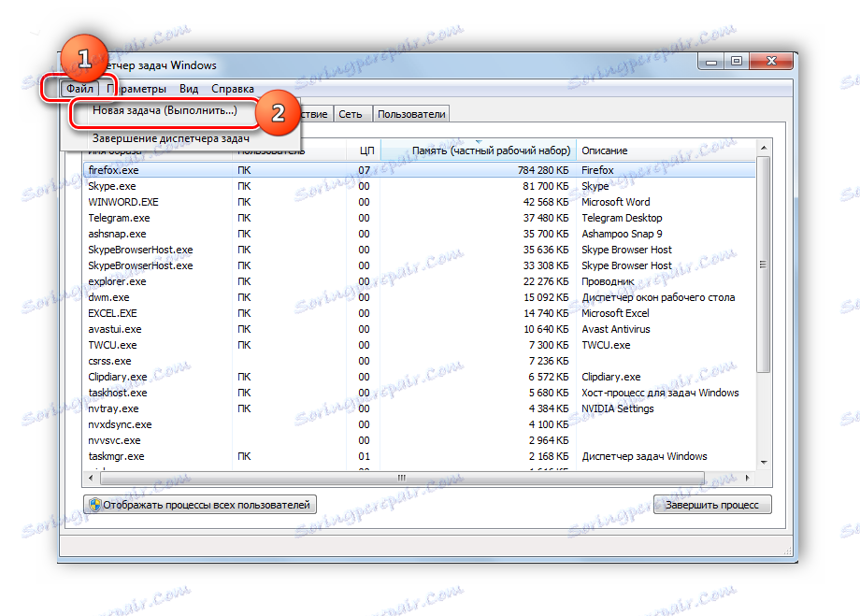
Task: Sort by ЦП column header
Action: click(x=363, y=150)
